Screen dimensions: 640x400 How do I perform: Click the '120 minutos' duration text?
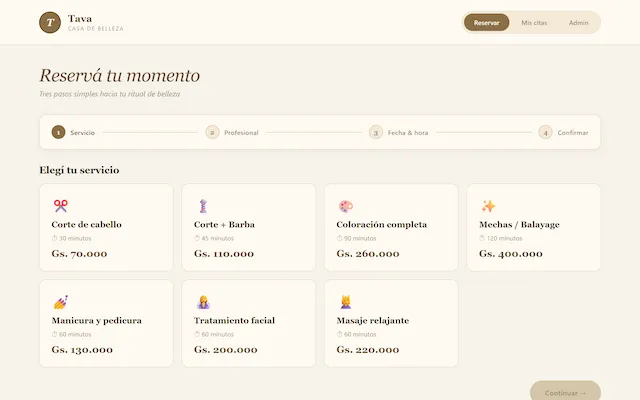pos(504,238)
